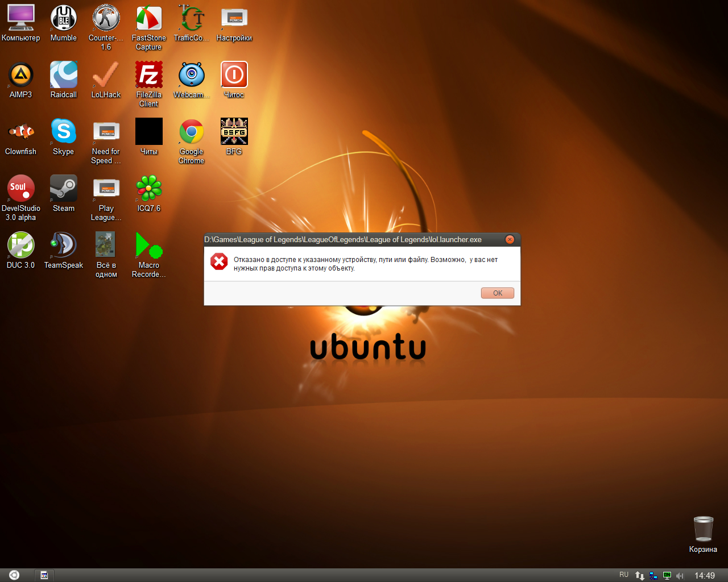Open the LoLHack shortcut
The image size is (728, 582).
click(x=106, y=80)
